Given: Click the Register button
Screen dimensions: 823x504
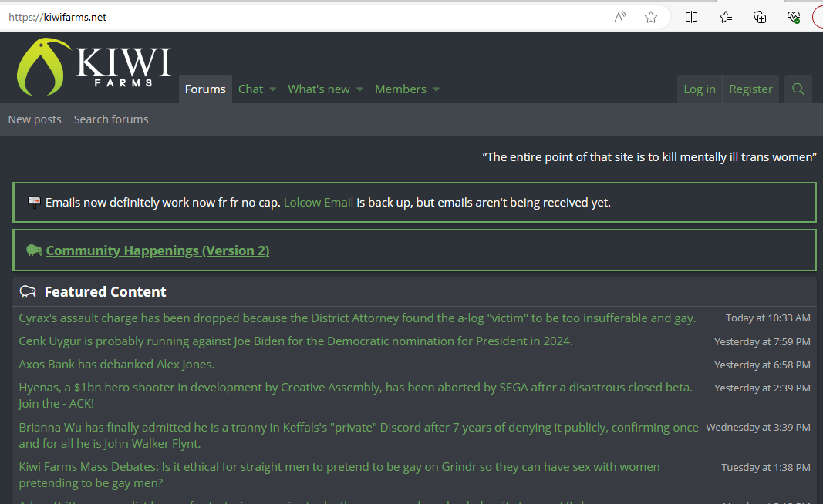Looking at the screenshot, I should 750,89.
